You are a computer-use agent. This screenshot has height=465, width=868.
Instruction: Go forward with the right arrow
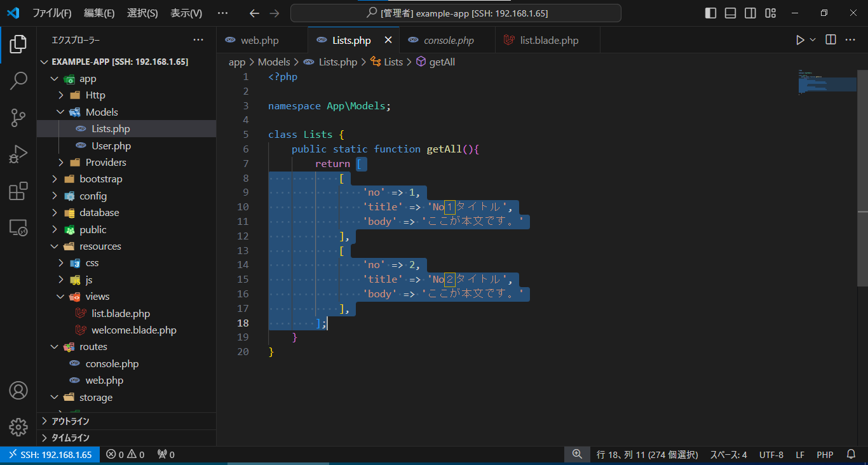point(274,13)
